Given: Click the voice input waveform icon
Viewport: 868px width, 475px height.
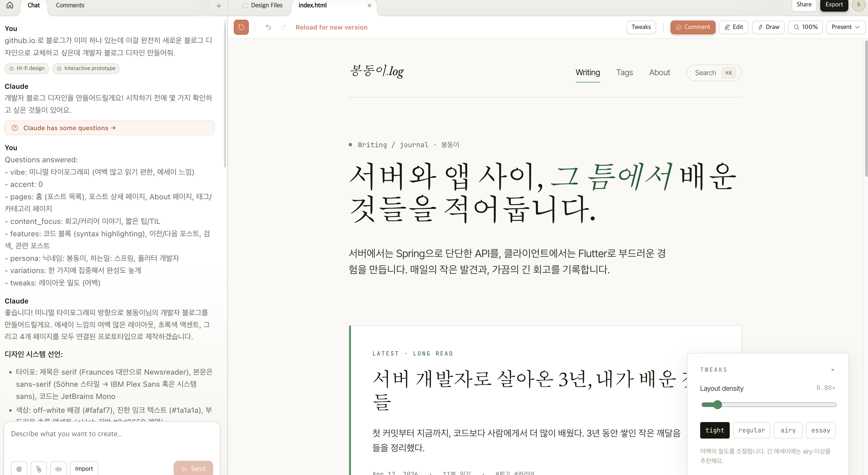Looking at the screenshot, I should pyautogui.click(x=58, y=469).
